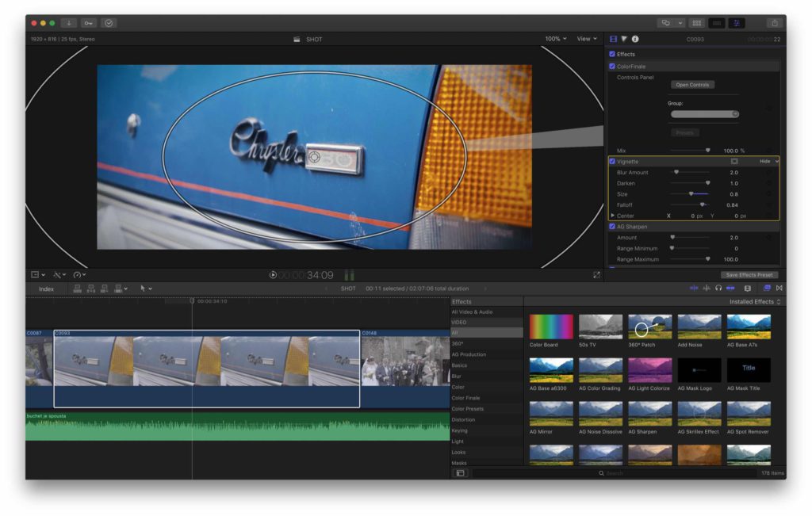
Task: Toggle the Effects browser icon
Action: click(x=767, y=289)
